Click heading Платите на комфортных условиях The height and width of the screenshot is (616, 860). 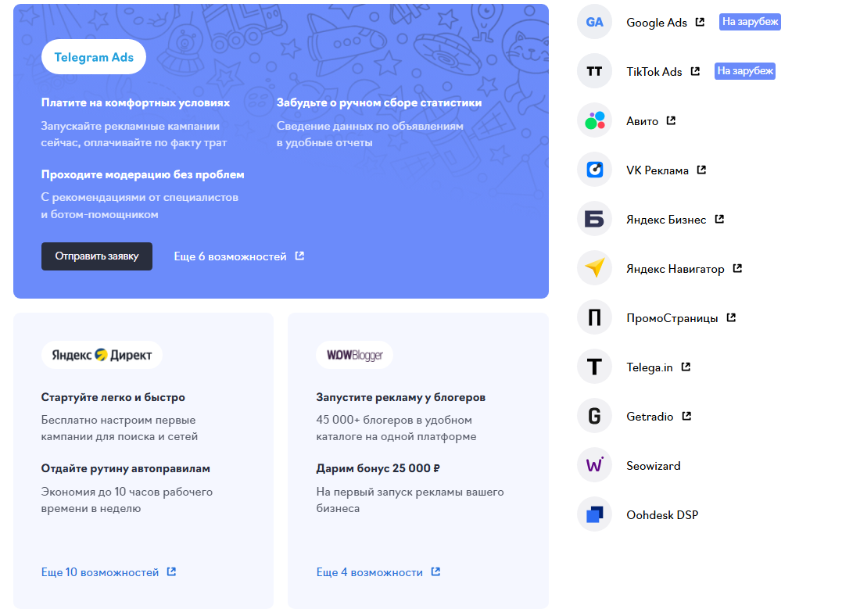tap(135, 103)
